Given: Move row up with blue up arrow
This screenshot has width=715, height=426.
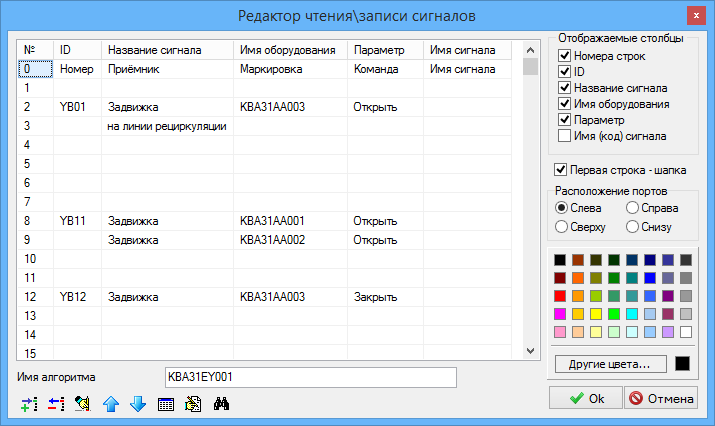Looking at the screenshot, I should click(111, 404).
